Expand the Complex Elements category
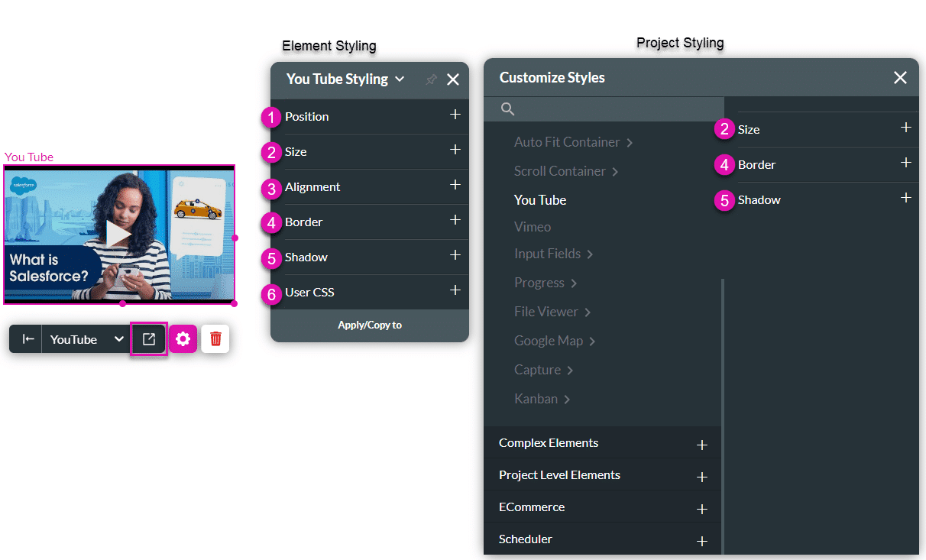 pyautogui.click(x=701, y=445)
